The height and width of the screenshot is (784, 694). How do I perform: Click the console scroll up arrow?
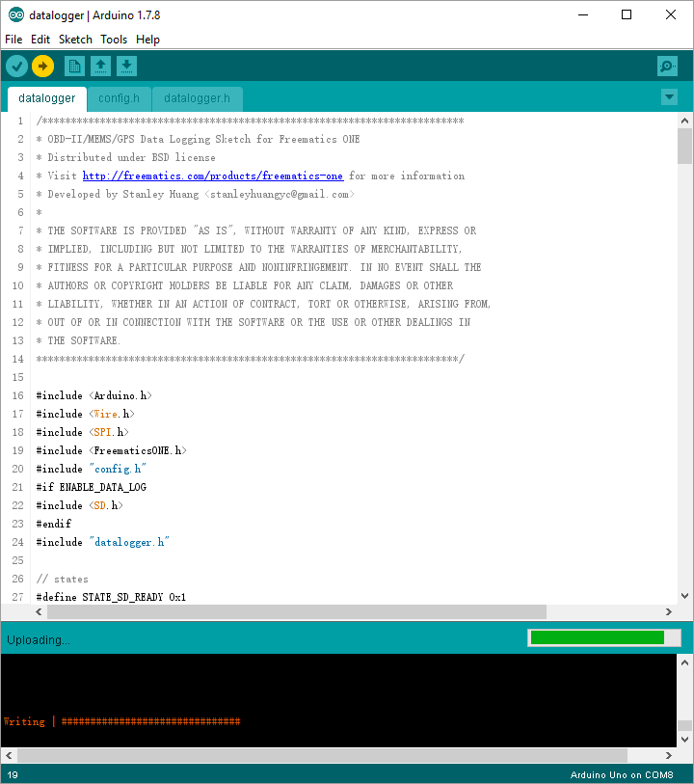tap(684, 662)
